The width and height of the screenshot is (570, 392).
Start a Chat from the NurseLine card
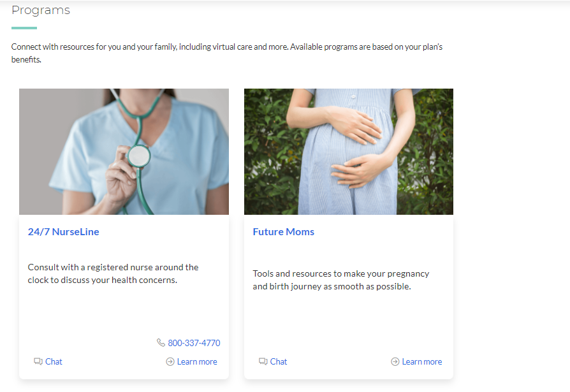coord(54,361)
